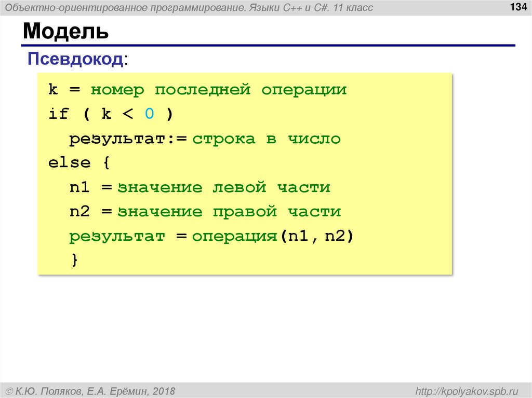Screen dimensions: 532x398
Task: Click the closing brace '}' in code
Action: (75, 259)
